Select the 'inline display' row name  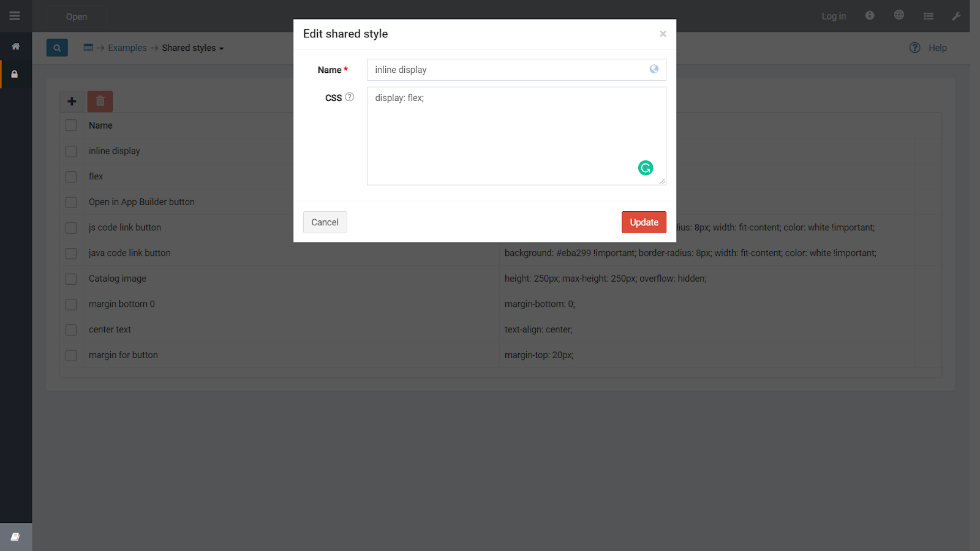click(115, 151)
